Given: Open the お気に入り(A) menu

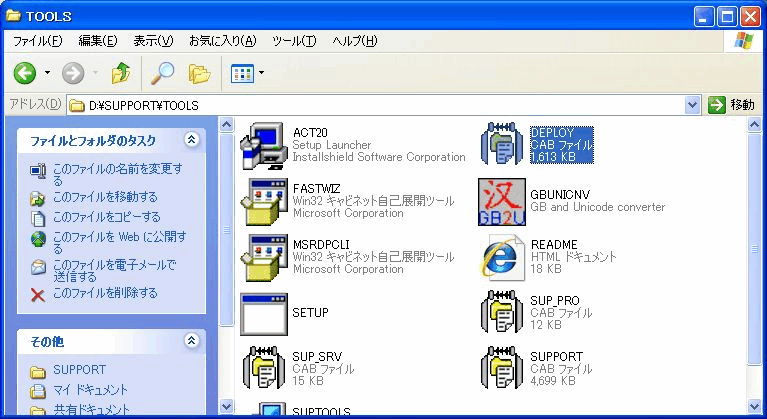Looking at the screenshot, I should [x=223, y=41].
